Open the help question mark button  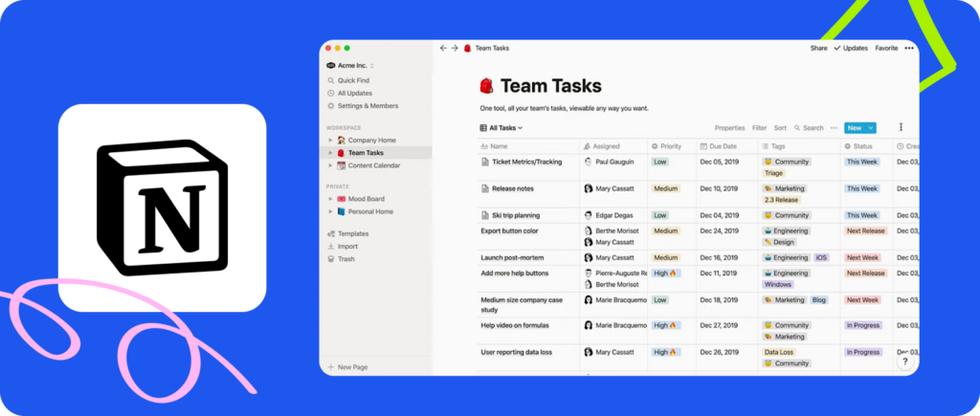pyautogui.click(x=904, y=361)
